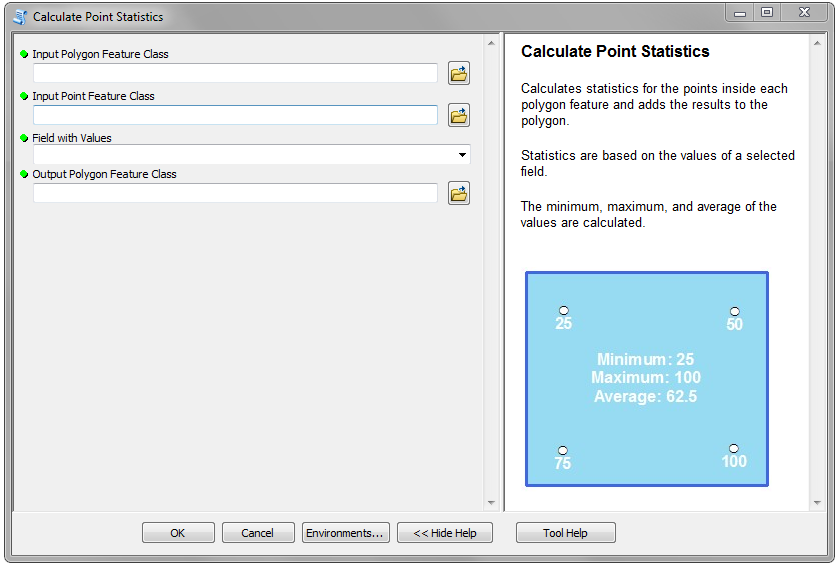Click the OK button
The image size is (838, 565).
coord(178,532)
